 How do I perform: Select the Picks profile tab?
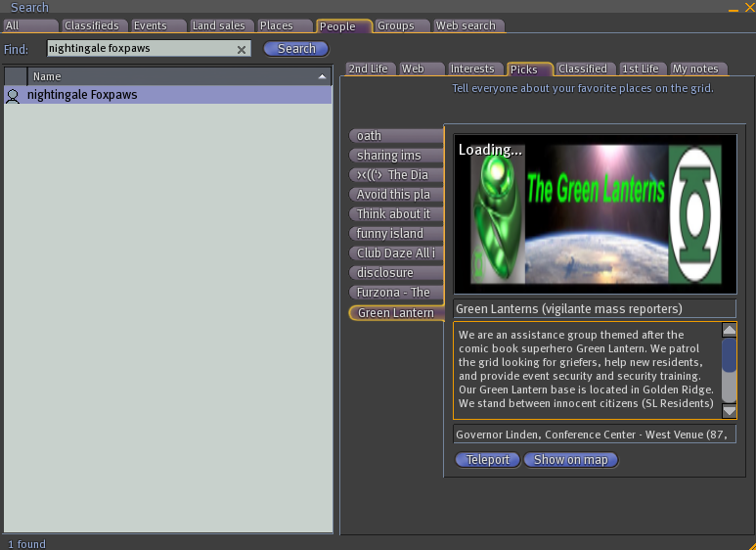tap(529, 69)
